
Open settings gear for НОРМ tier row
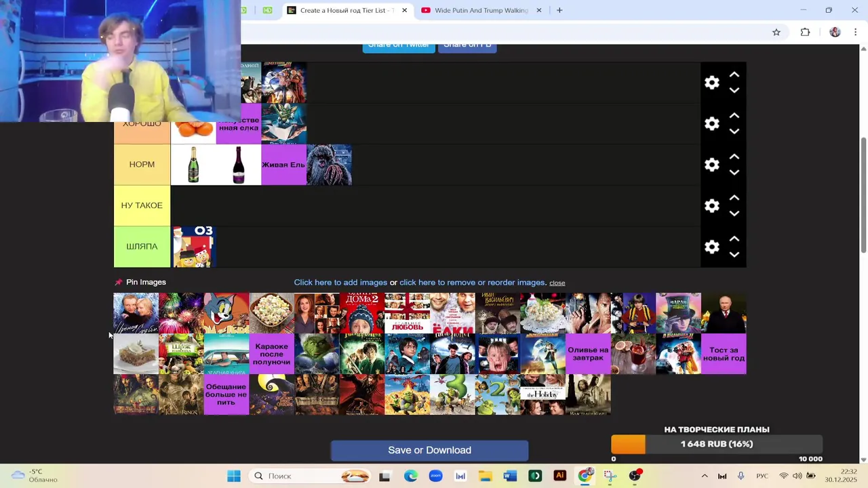click(x=711, y=165)
